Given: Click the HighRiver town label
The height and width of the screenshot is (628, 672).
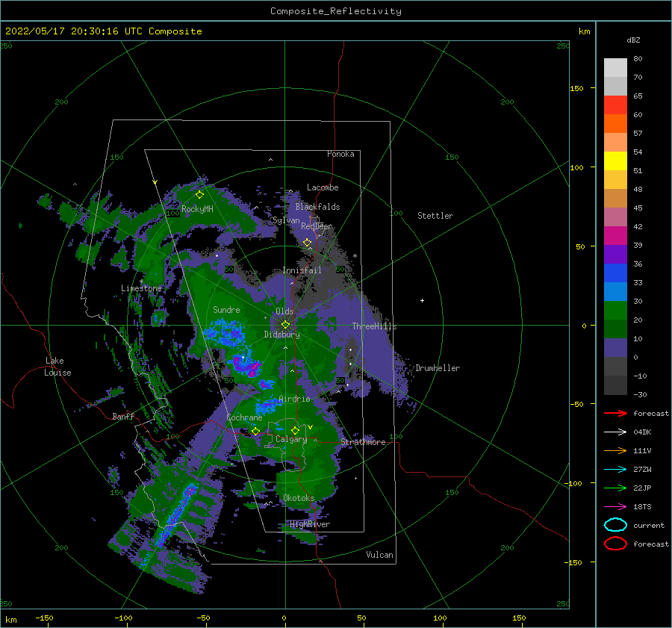Looking at the screenshot, I should (x=310, y=524).
